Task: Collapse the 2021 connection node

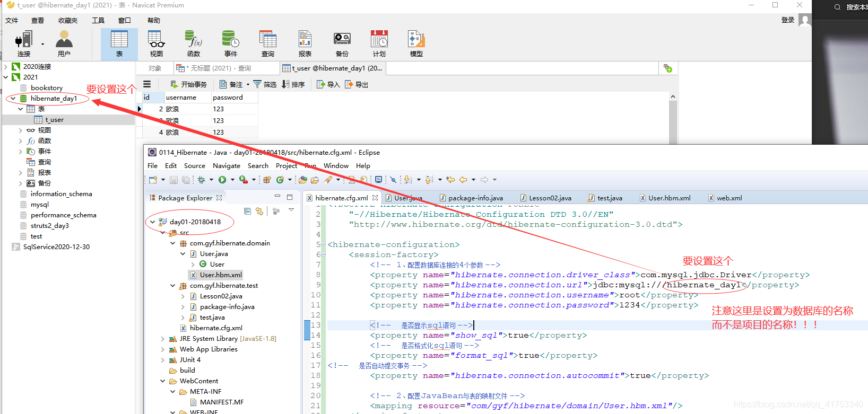Action: 6,77
